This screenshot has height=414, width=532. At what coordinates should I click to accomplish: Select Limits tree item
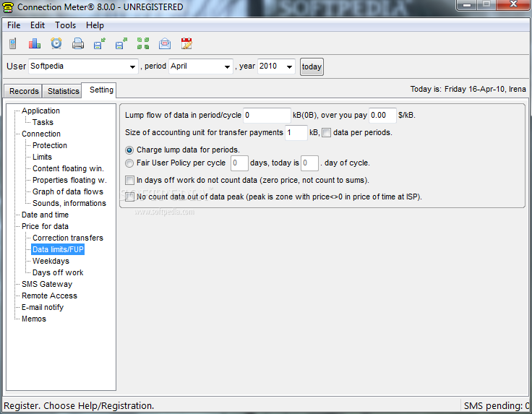point(42,157)
